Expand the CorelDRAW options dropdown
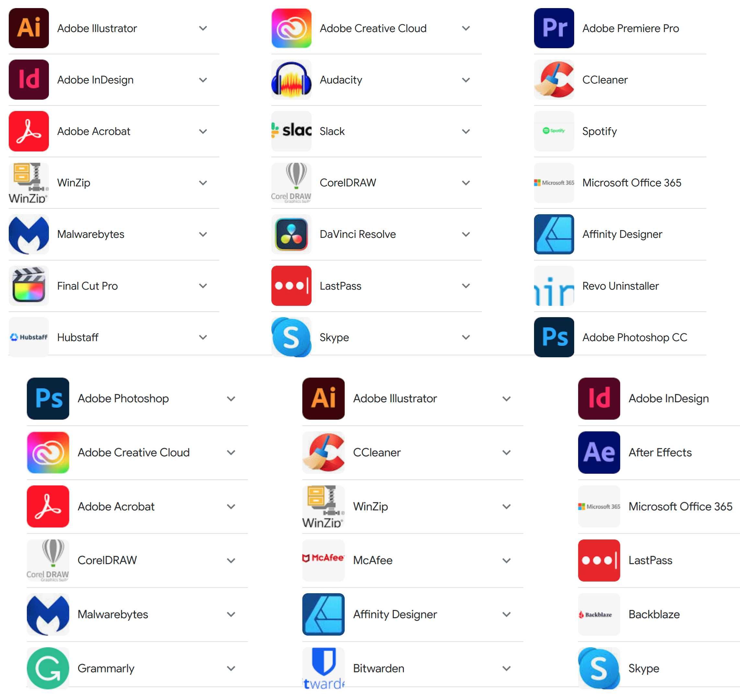 [467, 183]
